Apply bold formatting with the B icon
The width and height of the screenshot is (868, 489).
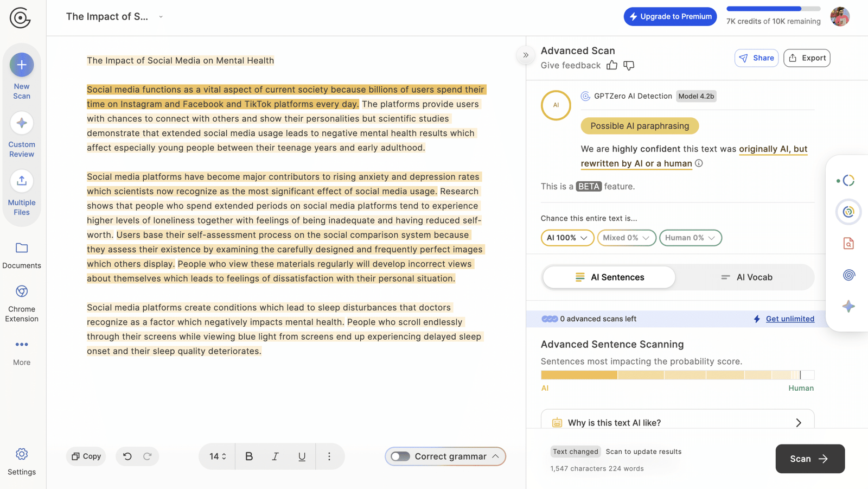tap(249, 456)
